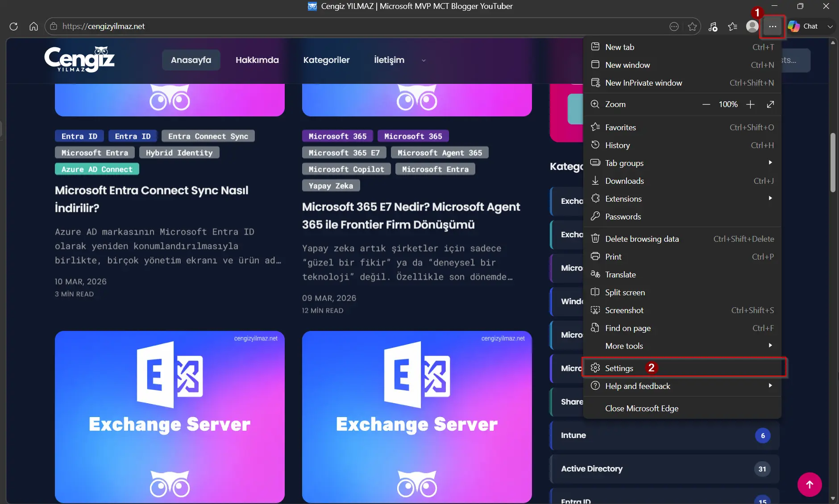The width and height of the screenshot is (839, 504).
Task: Open the favorites list toolbar icon
Action: pyautogui.click(x=732, y=26)
